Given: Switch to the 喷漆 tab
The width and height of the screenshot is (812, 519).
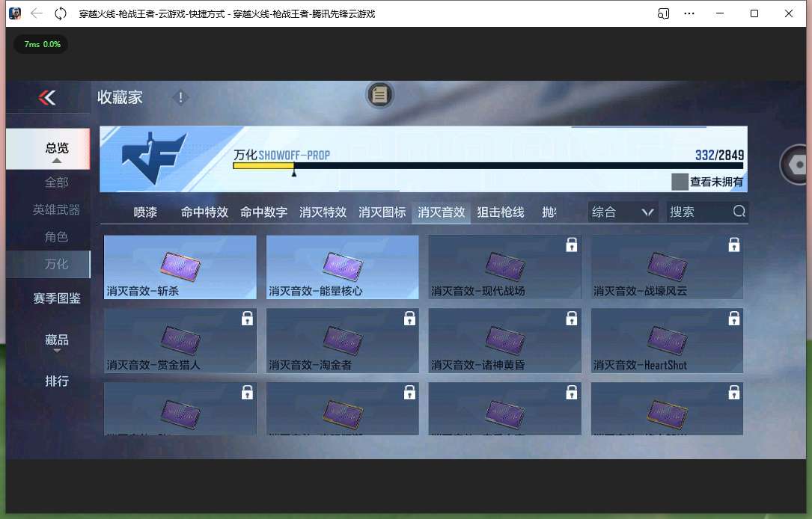Looking at the screenshot, I should [x=145, y=212].
